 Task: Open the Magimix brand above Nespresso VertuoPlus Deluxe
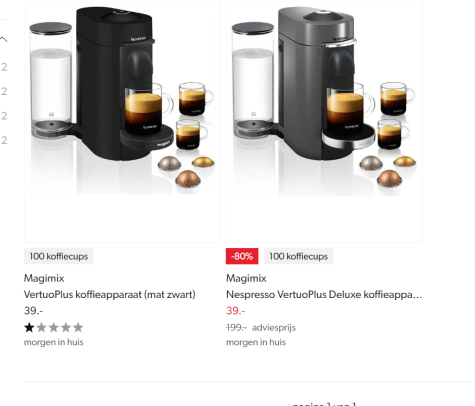246,278
